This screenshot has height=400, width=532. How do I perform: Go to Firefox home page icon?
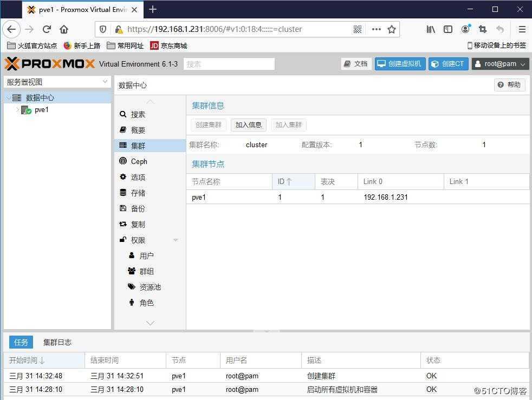click(x=64, y=29)
